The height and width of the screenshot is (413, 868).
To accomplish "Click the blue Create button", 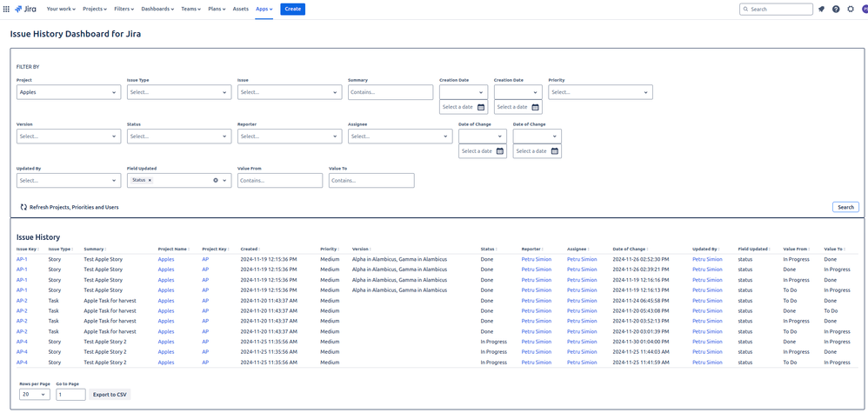I will [292, 9].
